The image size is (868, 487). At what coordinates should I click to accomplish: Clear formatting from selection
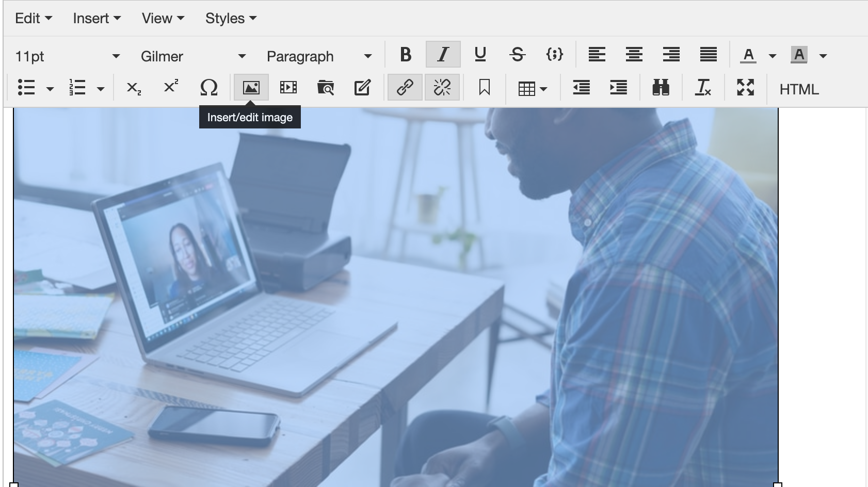[703, 88]
